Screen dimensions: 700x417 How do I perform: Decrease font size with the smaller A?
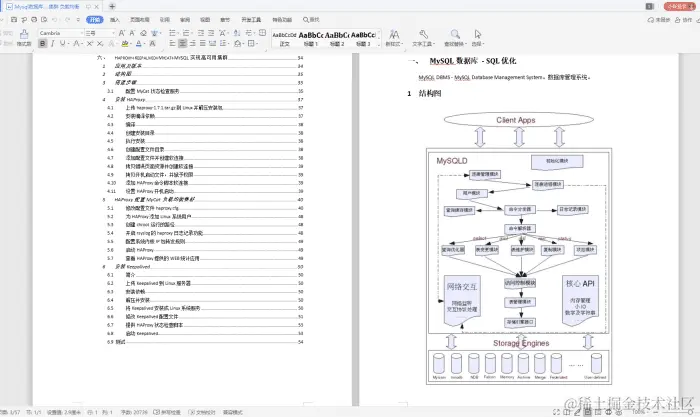133,33
